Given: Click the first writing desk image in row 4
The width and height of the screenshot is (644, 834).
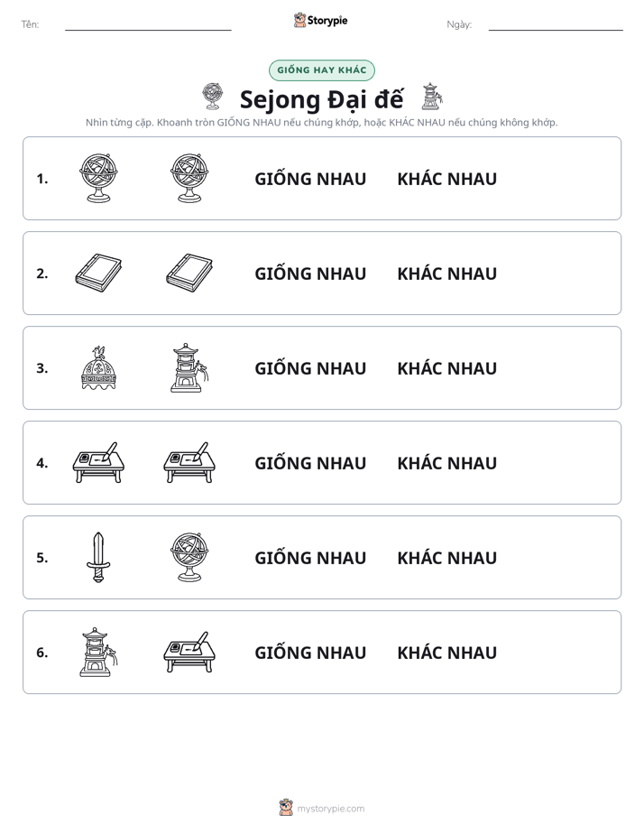Looking at the screenshot, I should tap(98, 462).
